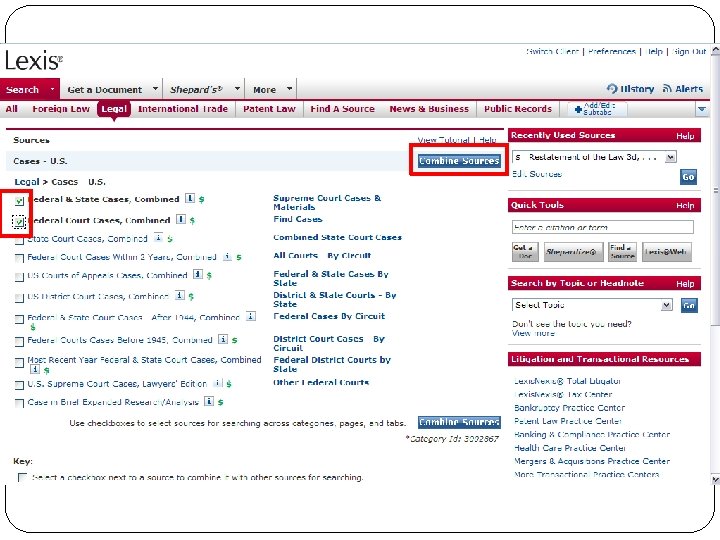The width and height of the screenshot is (720, 540).
Task: Check State Court Cases, Combined checkbox
Action: pyautogui.click(x=19, y=241)
